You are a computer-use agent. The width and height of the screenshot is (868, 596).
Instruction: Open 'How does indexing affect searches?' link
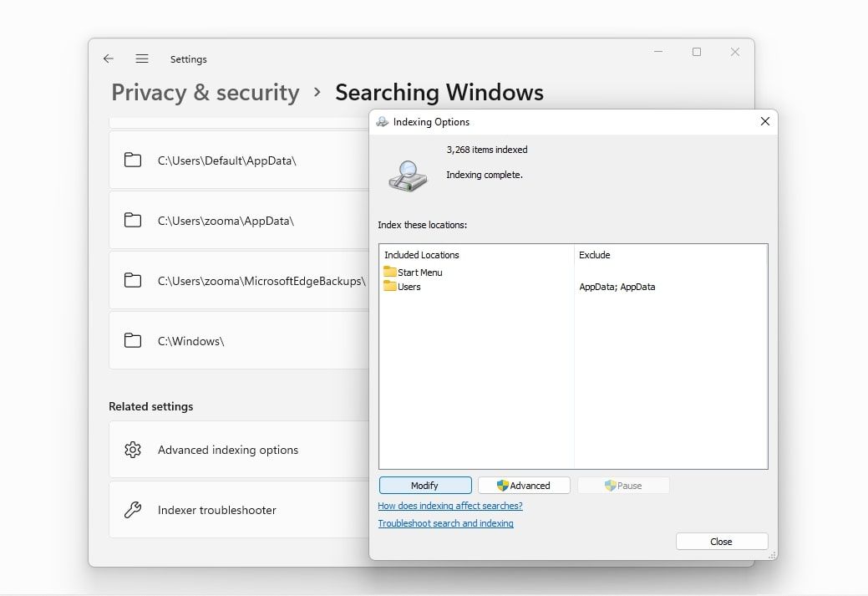[x=450, y=506]
